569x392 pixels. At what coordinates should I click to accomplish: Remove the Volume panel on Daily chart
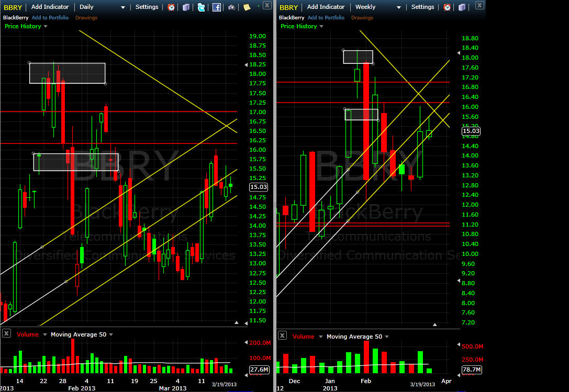click(6, 333)
